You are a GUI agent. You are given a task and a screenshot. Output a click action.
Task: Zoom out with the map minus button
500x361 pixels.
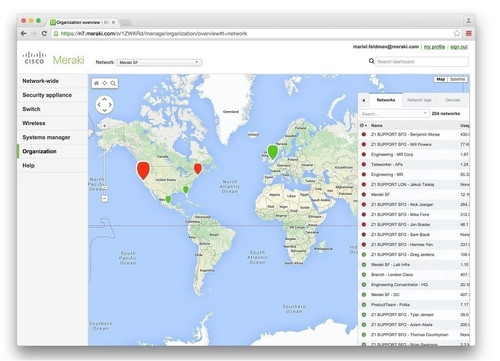point(105,198)
